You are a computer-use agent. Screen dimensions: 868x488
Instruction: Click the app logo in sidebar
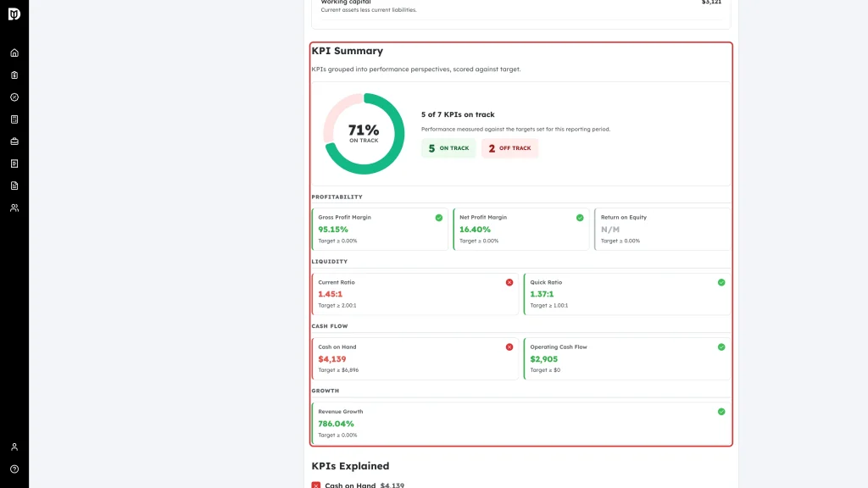pos(14,14)
